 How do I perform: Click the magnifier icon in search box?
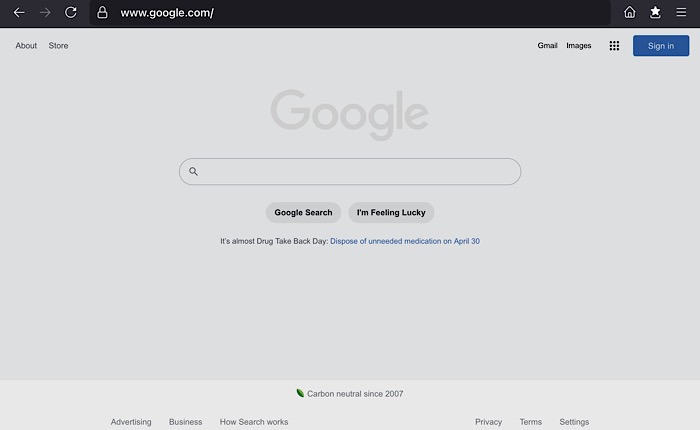(x=193, y=171)
